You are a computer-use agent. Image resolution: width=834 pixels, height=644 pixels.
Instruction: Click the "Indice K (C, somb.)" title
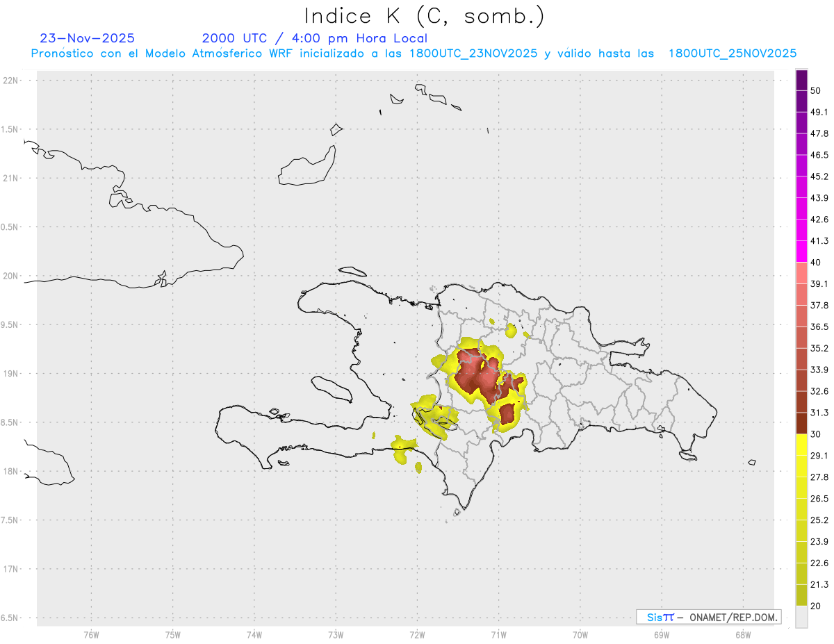[x=425, y=15]
